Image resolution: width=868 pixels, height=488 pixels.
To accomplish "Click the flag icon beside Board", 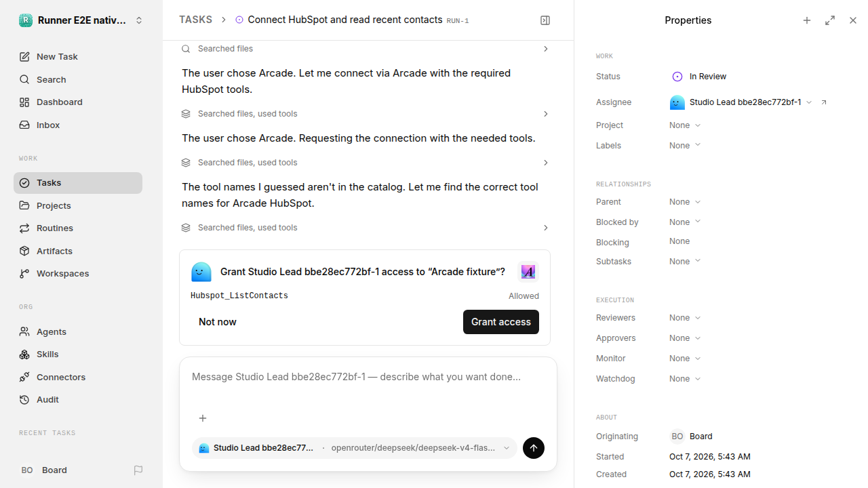I will pyautogui.click(x=138, y=470).
